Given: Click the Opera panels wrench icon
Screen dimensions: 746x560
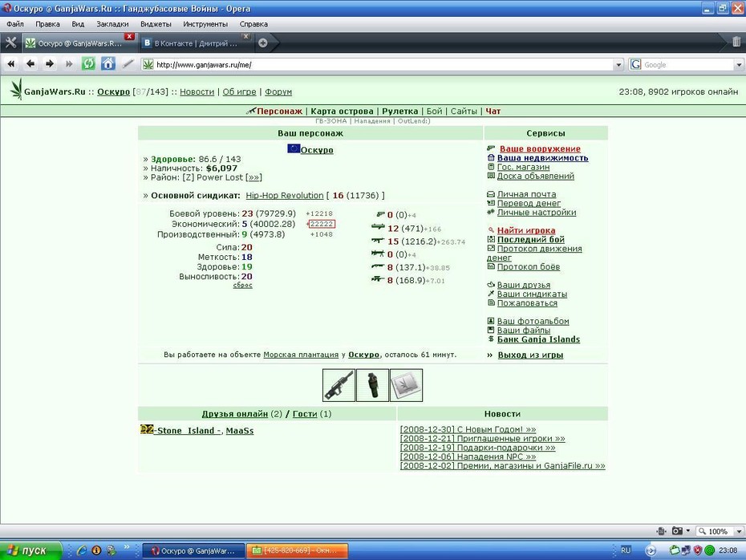Looking at the screenshot, I should (x=10, y=43).
